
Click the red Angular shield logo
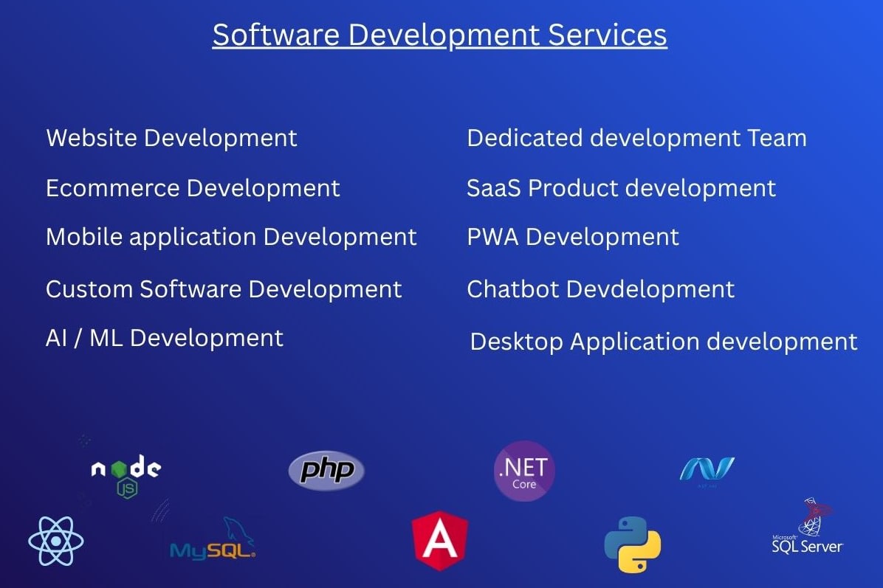(440, 540)
